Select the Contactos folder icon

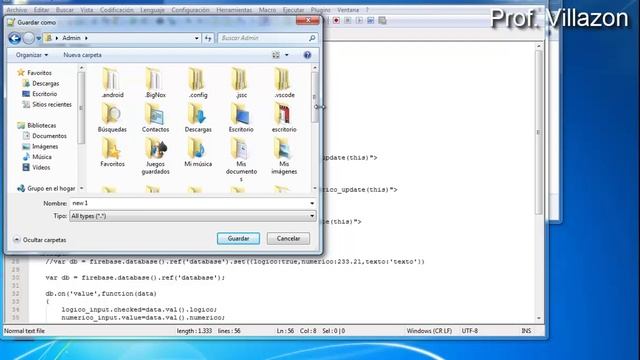point(155,118)
